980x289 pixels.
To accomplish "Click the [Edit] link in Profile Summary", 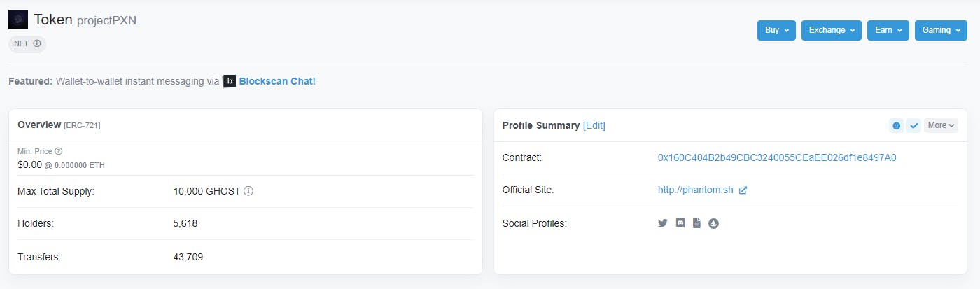I will tap(594, 125).
